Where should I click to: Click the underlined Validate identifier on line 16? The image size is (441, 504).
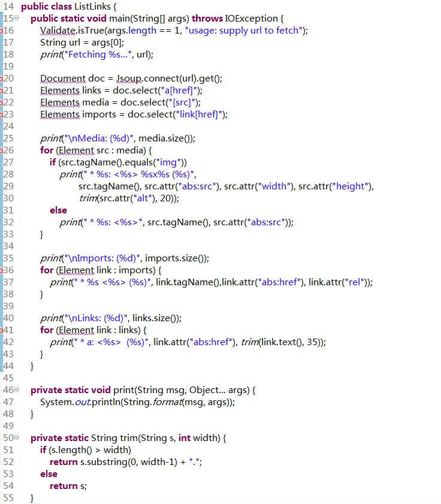[58, 31]
